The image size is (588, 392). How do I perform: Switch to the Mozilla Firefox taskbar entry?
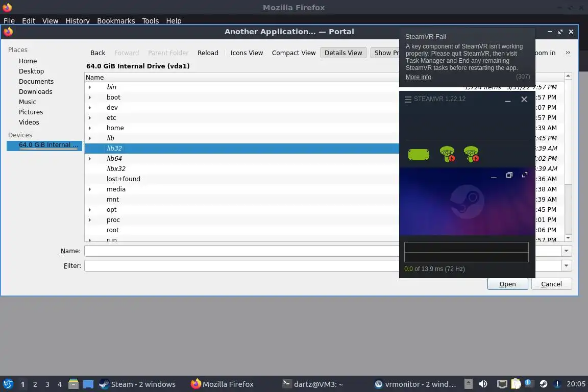coord(222,384)
